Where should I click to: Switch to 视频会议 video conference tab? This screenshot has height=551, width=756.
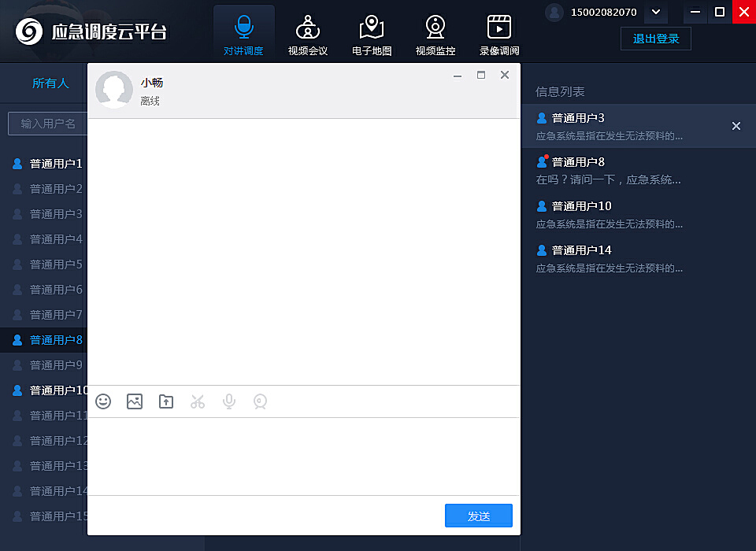pyautogui.click(x=308, y=35)
